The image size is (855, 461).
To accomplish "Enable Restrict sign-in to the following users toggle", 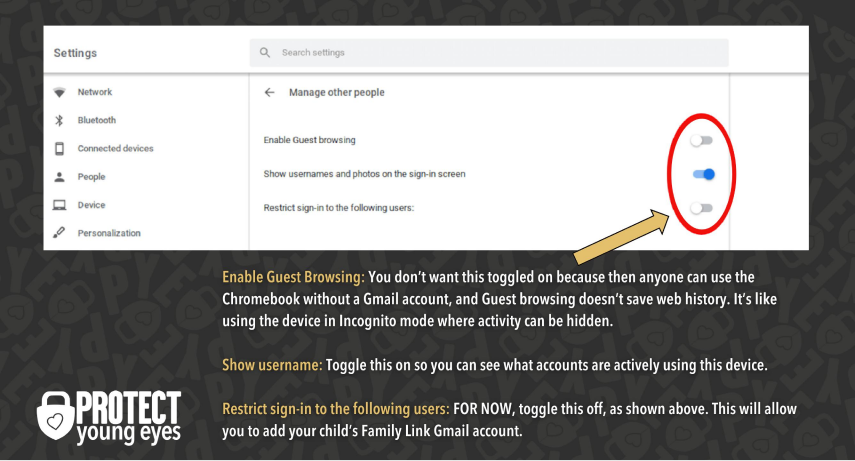I will pyautogui.click(x=701, y=208).
